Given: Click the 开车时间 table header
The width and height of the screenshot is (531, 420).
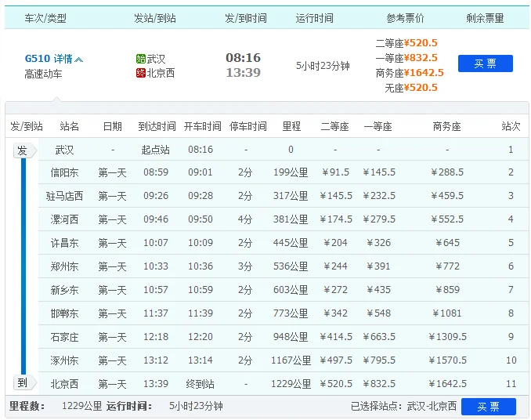Looking at the screenshot, I should click(202, 126).
